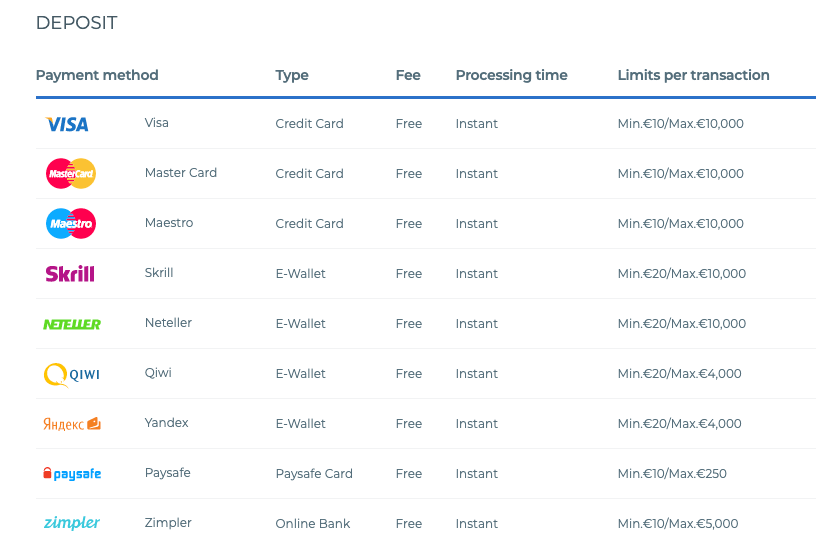Choose the Maestro logo icon
Screen dimensions: 817x551
coord(71,224)
